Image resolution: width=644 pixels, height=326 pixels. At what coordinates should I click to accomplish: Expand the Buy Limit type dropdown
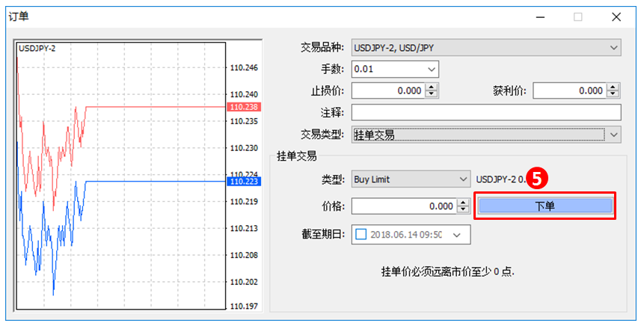point(462,179)
